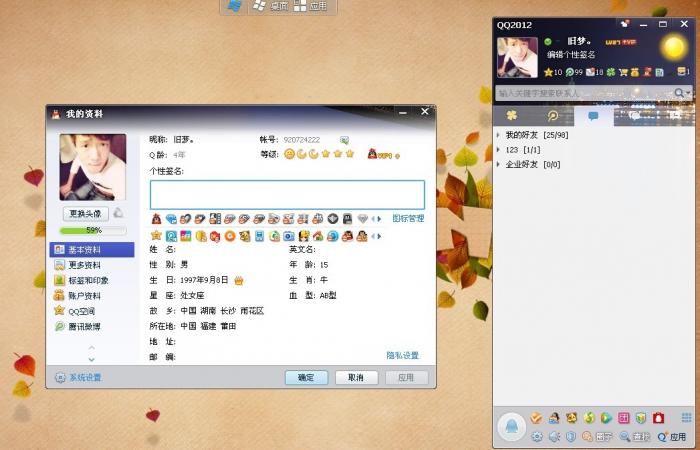The height and width of the screenshot is (450, 700).
Task: Switch to the clover Qzone tab
Action: tap(512, 116)
